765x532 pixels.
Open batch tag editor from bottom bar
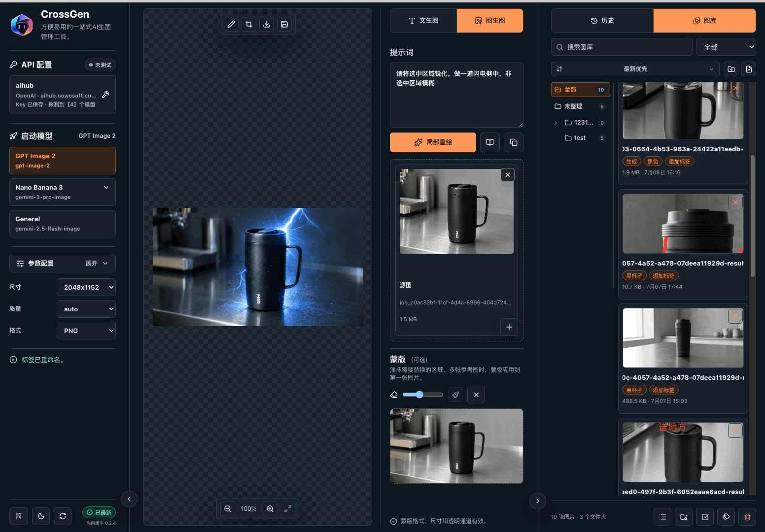726,517
